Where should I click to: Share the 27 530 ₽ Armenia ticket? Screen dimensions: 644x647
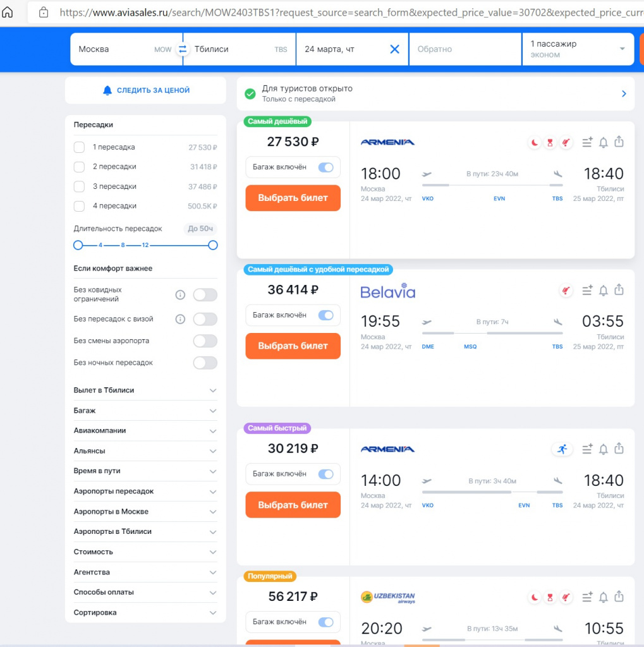pos(619,142)
